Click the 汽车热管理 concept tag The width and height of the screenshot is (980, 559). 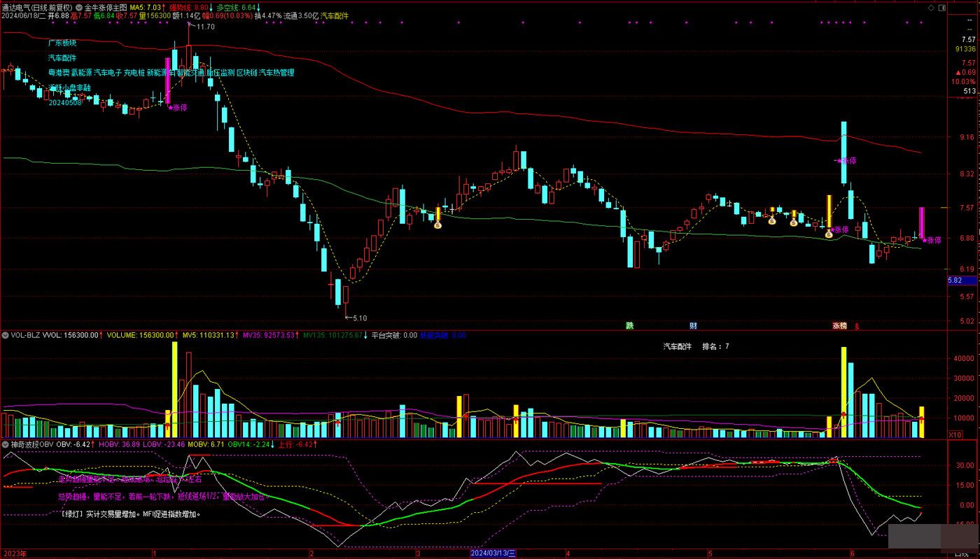point(276,72)
